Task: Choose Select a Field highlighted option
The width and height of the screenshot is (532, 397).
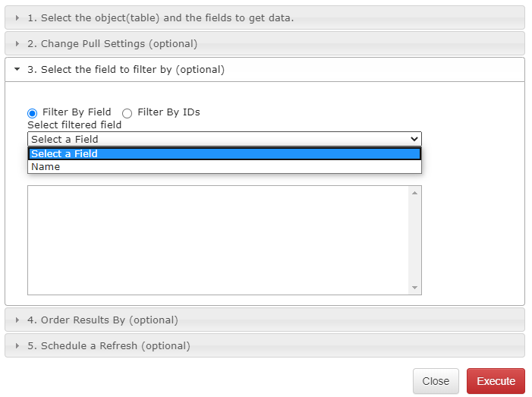Action: pos(225,153)
